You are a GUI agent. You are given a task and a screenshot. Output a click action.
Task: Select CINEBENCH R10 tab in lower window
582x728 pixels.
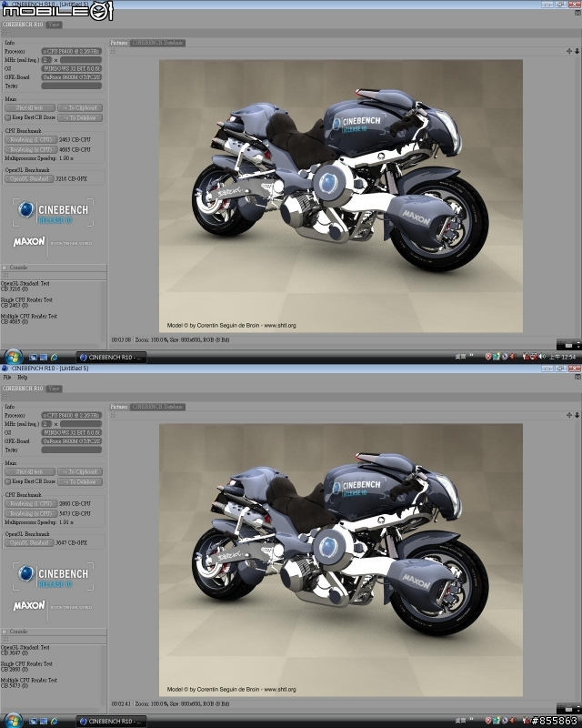[x=22, y=389]
